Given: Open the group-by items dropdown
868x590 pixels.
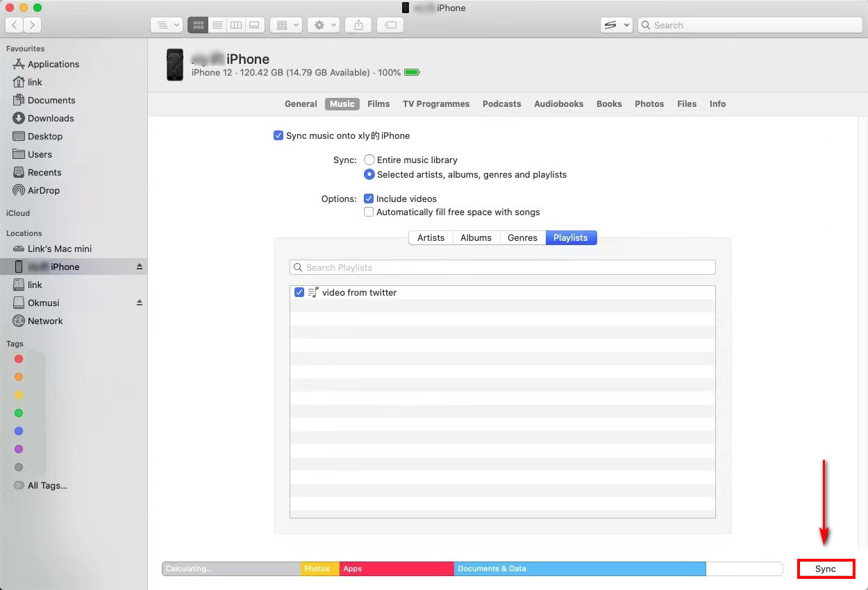Looking at the screenshot, I should [285, 25].
